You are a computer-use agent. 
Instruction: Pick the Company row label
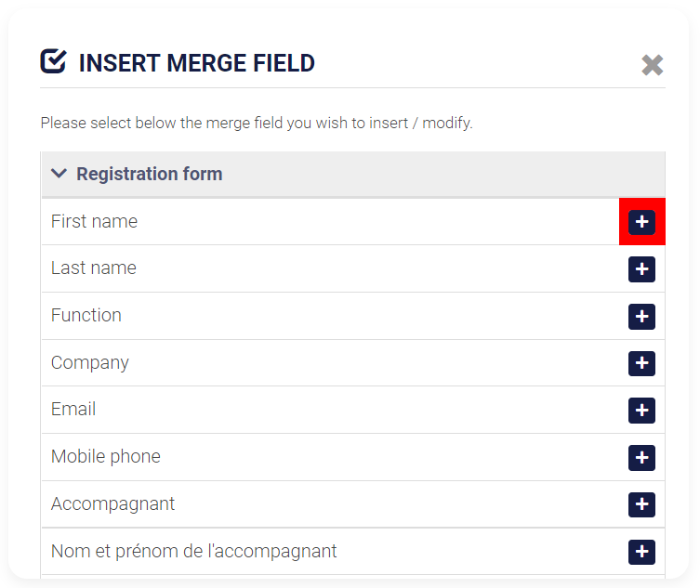(90, 362)
